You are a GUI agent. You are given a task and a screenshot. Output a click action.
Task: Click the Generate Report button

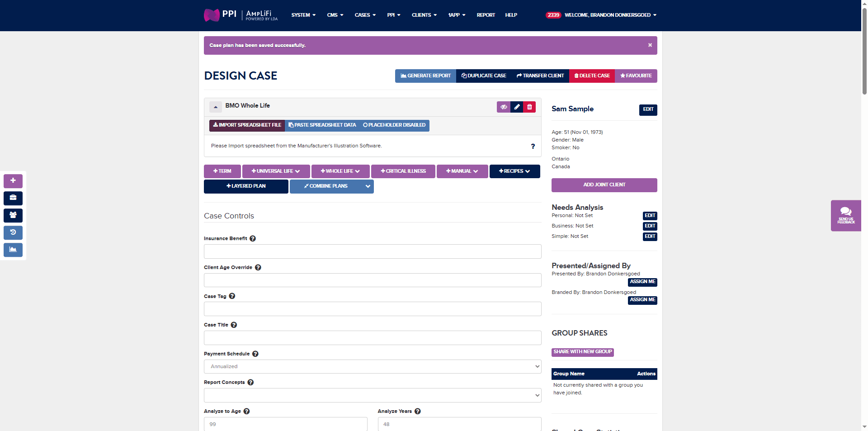425,76
